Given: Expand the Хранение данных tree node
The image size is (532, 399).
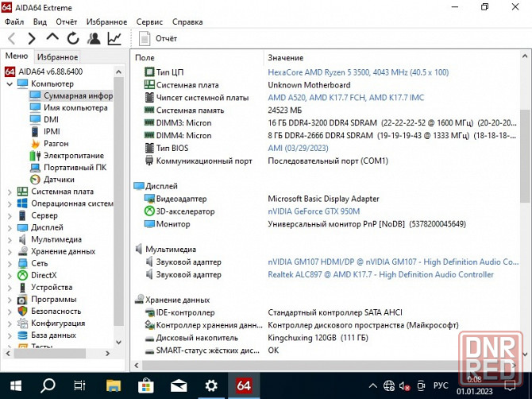Looking at the screenshot, I should (x=10, y=252).
